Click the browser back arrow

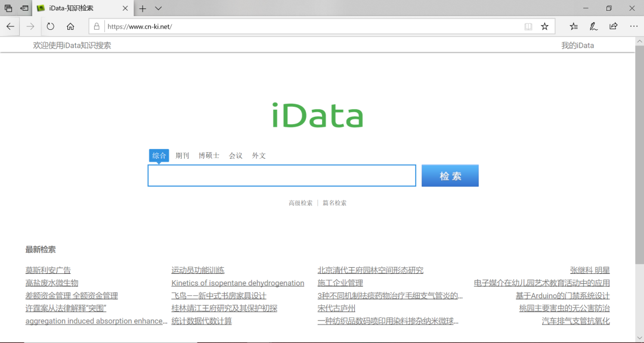pyautogui.click(x=10, y=27)
